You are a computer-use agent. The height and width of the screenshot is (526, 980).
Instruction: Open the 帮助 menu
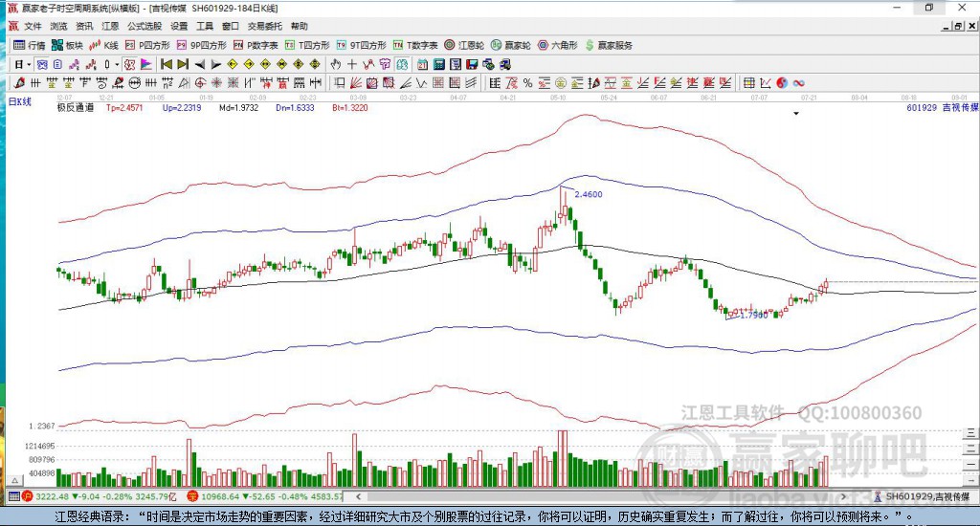coord(299,26)
